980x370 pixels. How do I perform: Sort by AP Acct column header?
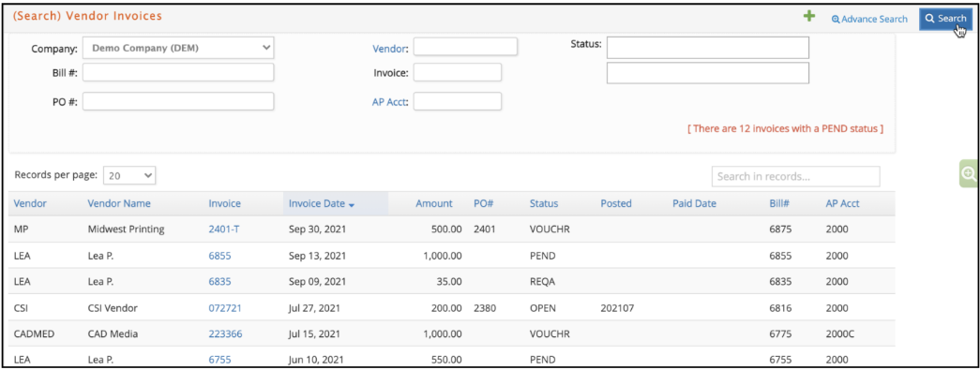pyautogui.click(x=842, y=203)
